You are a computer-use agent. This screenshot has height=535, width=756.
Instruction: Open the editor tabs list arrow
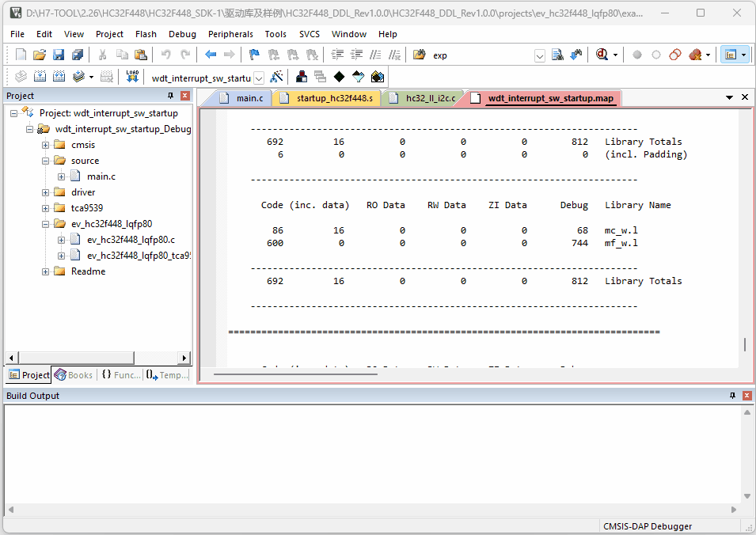[x=730, y=97]
